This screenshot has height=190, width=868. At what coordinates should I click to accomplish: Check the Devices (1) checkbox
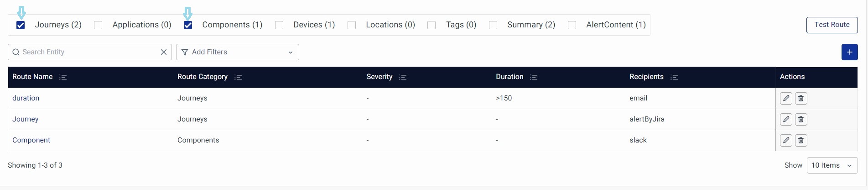pyautogui.click(x=279, y=25)
